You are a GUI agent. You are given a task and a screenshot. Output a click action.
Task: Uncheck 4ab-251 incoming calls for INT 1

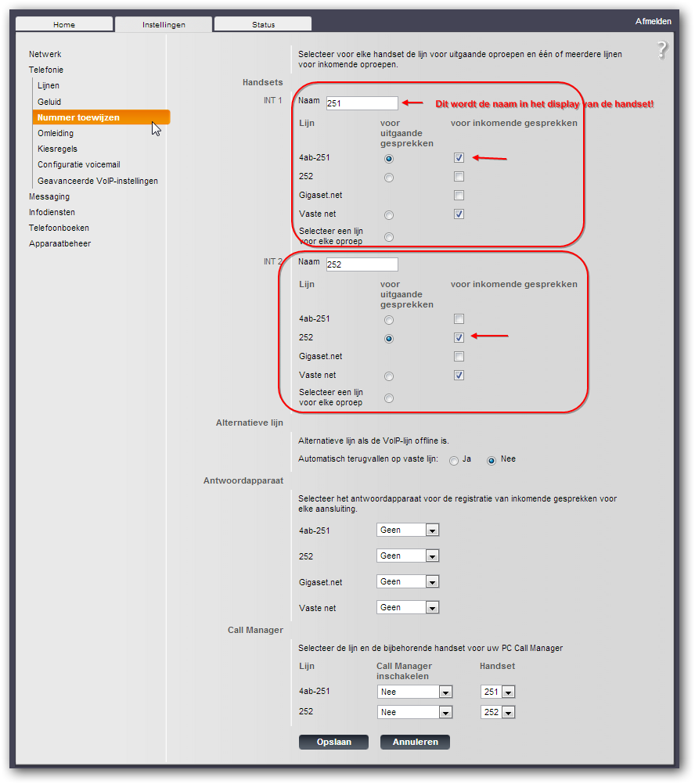pyautogui.click(x=459, y=158)
